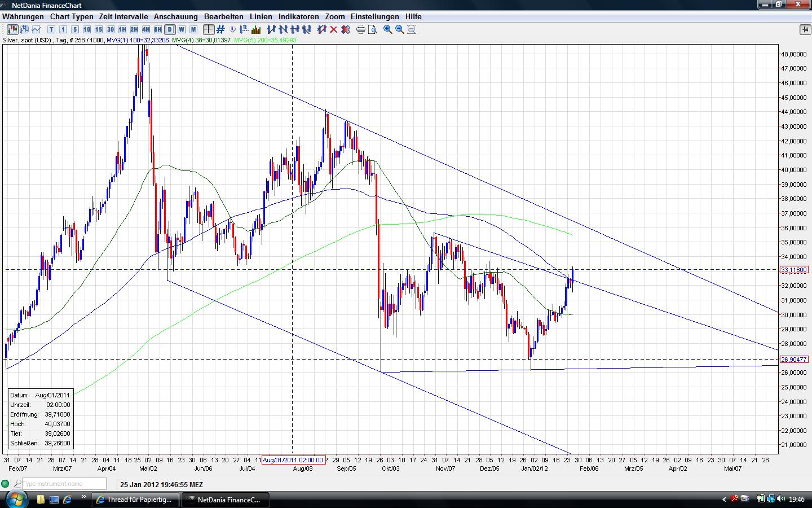This screenshot has height=508, width=812.
Task: Expand the quick launch overflow chevron
Action: click(x=84, y=497)
